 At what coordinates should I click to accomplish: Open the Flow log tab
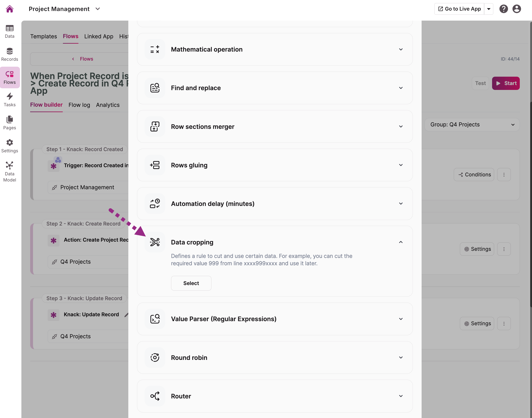[x=79, y=105]
